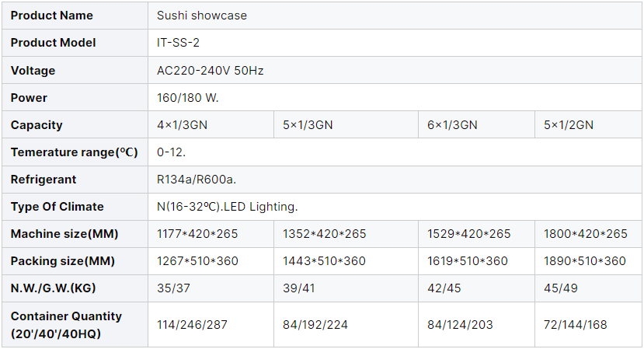This screenshot has height=349, width=644.
Task: Click machine size 1800*420*265 cell
Action: [x=585, y=234]
